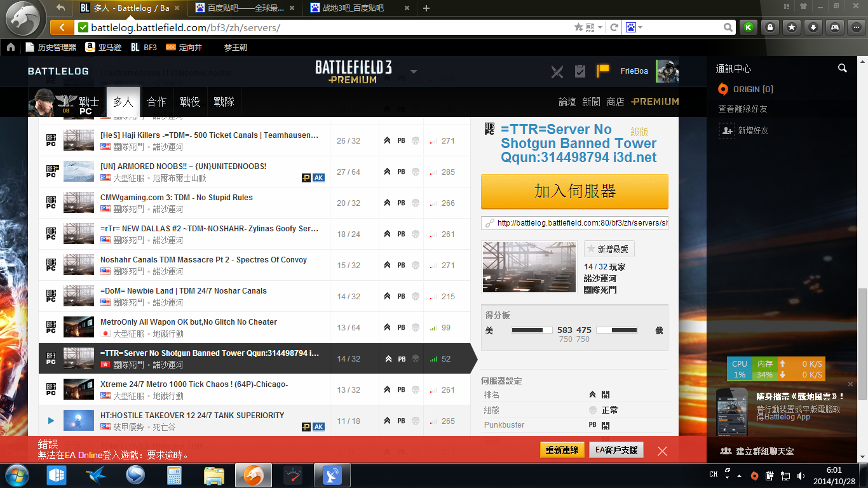Open the QR code icon in address bar
The height and width of the screenshot is (488, 868).
click(589, 27)
